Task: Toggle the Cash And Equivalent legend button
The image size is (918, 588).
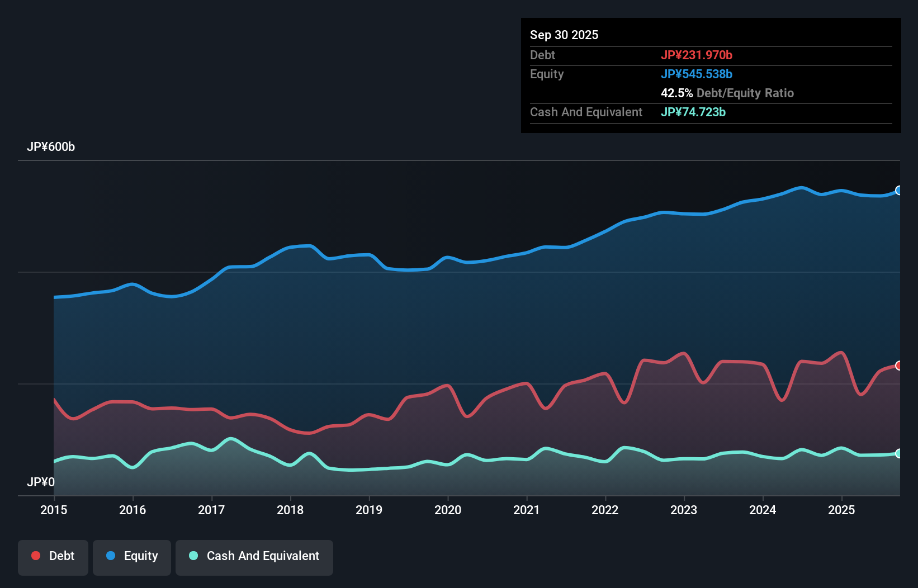Action: (x=254, y=557)
